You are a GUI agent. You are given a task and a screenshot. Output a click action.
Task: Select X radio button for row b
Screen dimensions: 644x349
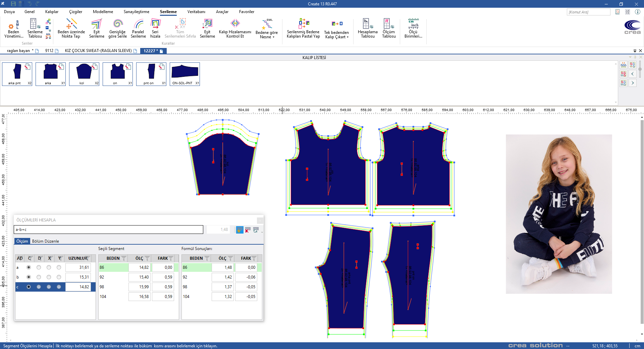point(49,277)
